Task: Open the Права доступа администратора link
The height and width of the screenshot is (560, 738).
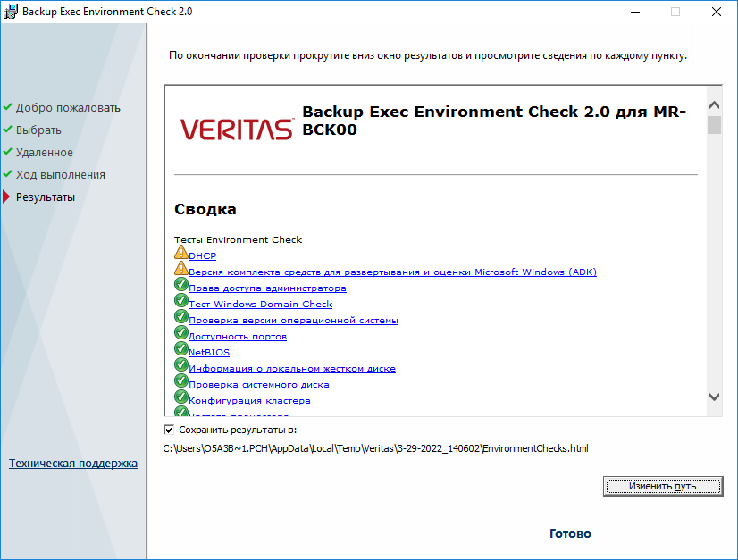Action: [267, 288]
